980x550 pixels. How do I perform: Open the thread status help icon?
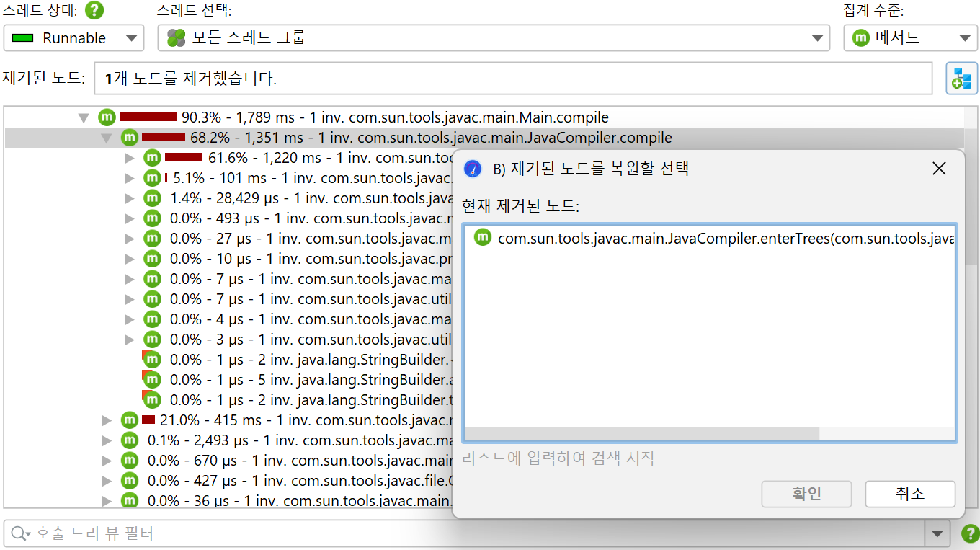94,11
